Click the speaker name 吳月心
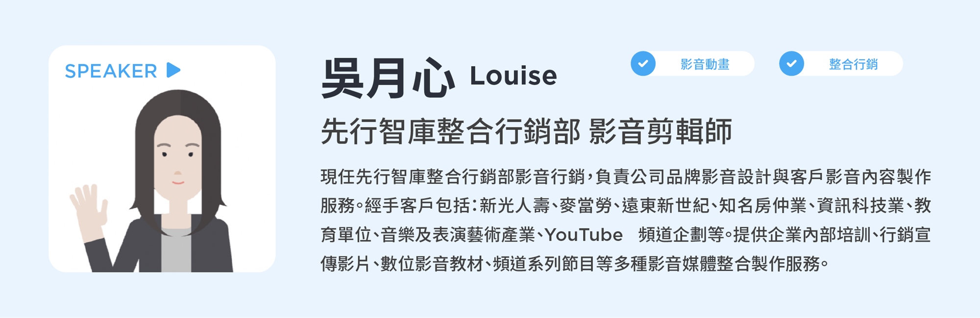Screen dimensions: 980x318 click(x=388, y=78)
